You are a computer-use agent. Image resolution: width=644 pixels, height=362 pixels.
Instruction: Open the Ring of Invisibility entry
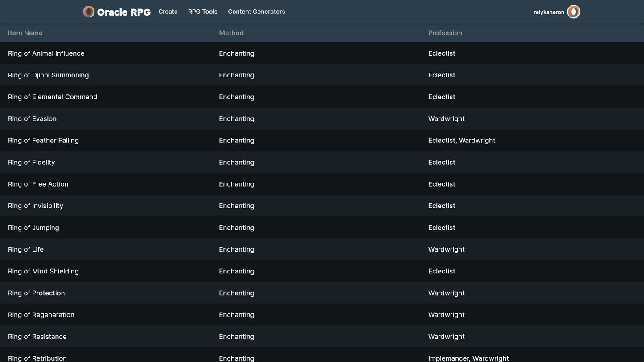pyautogui.click(x=36, y=206)
